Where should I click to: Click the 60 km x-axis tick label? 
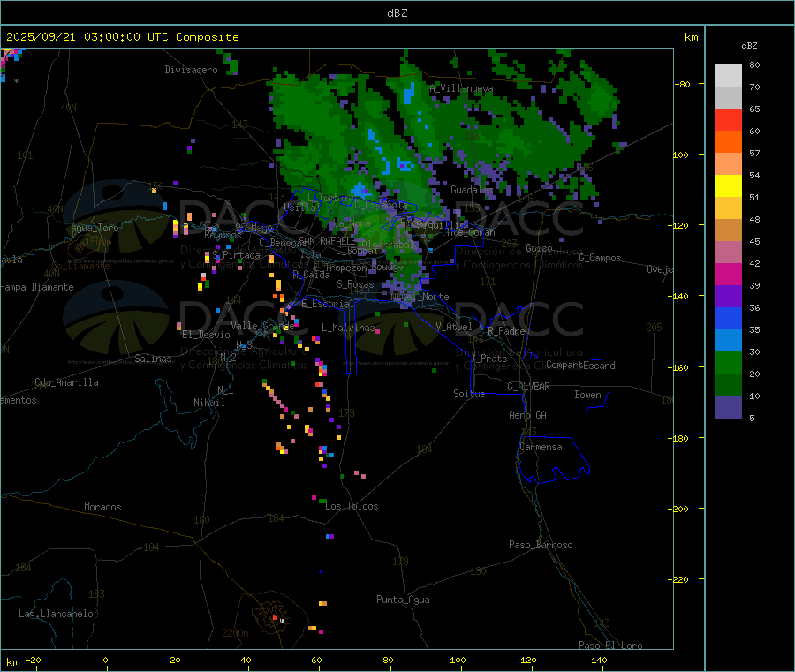coord(316,660)
